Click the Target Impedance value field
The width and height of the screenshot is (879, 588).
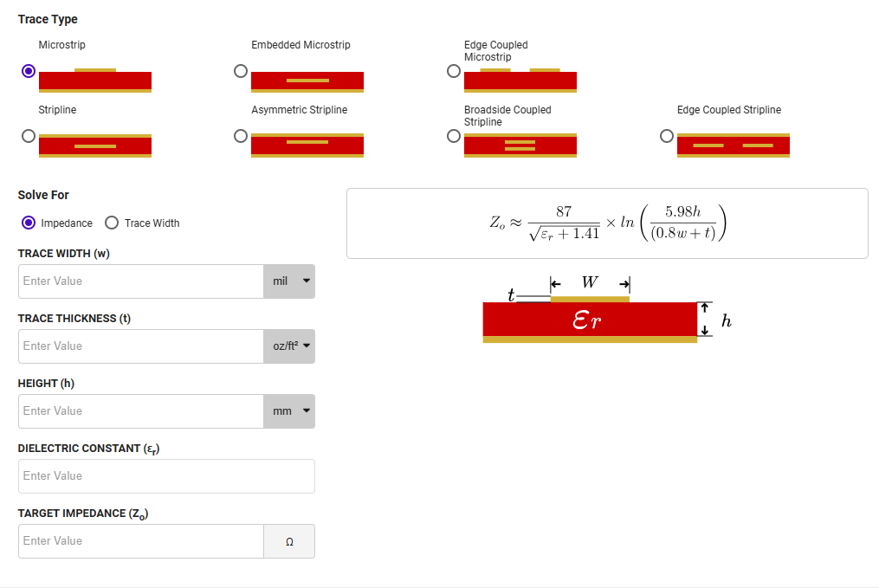140,541
